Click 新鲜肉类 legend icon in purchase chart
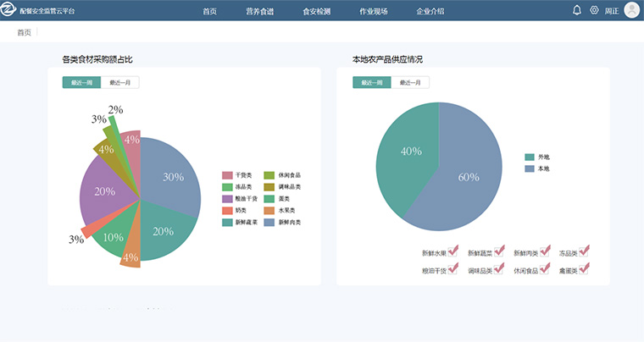 (x=269, y=222)
